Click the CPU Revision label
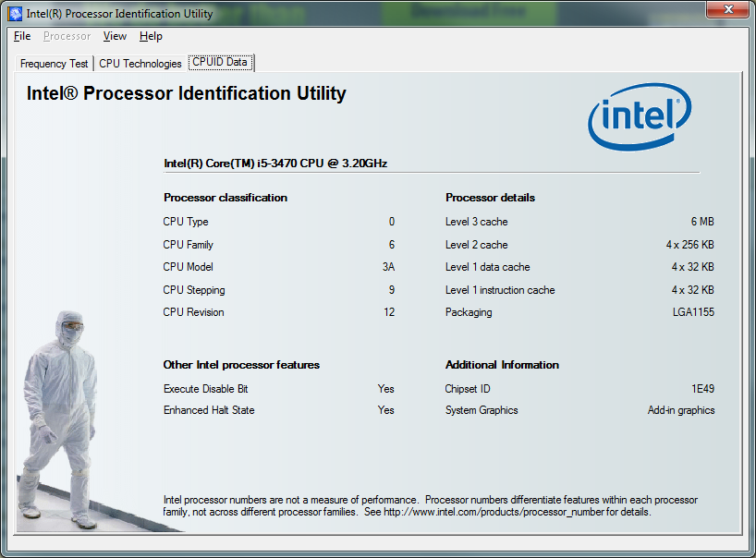This screenshot has height=558, width=756. pyautogui.click(x=193, y=312)
